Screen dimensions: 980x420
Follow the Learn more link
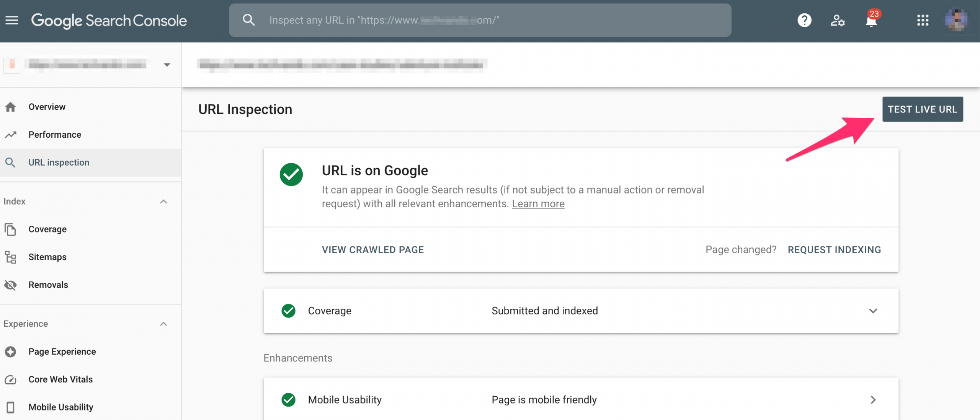tap(538, 204)
